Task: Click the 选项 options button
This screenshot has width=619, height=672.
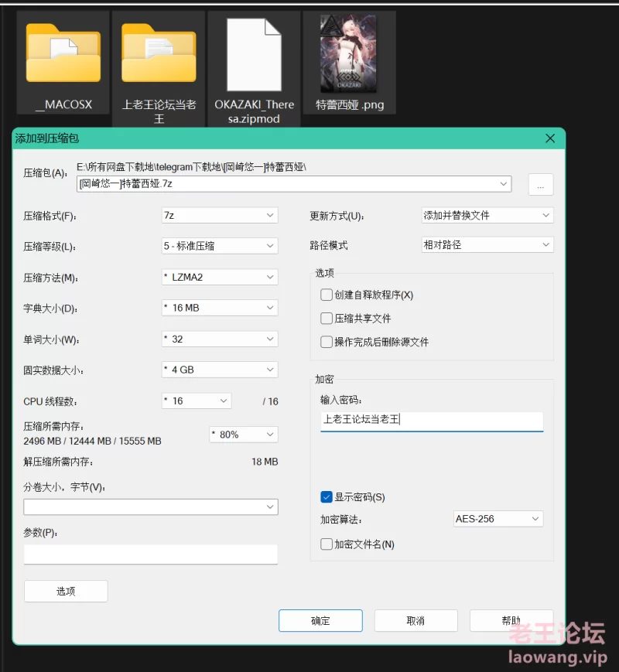Action: 66,592
